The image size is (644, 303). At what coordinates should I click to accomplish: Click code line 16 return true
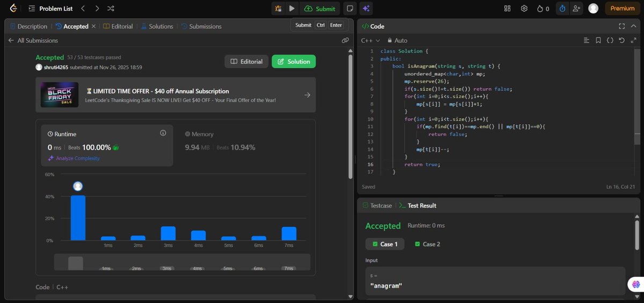[x=421, y=164]
